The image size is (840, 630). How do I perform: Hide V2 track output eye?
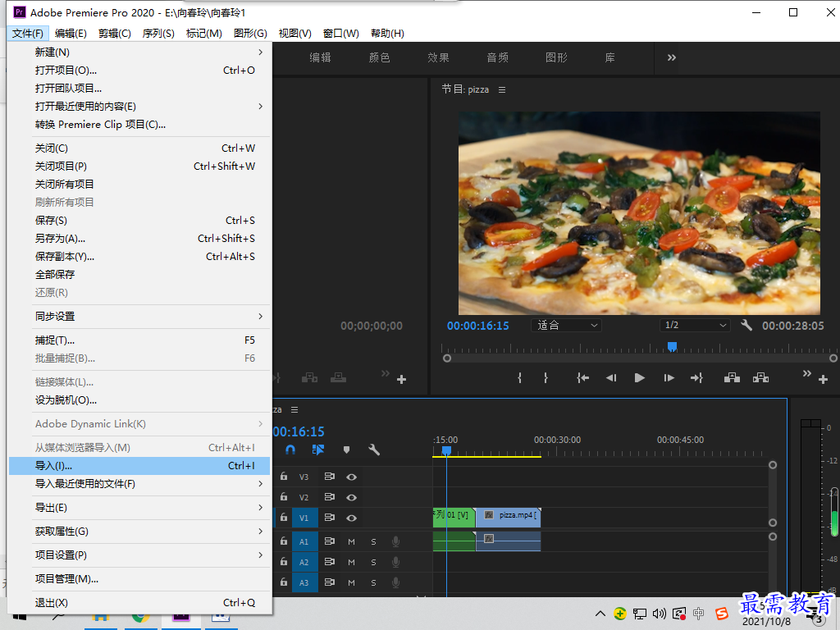click(x=351, y=498)
